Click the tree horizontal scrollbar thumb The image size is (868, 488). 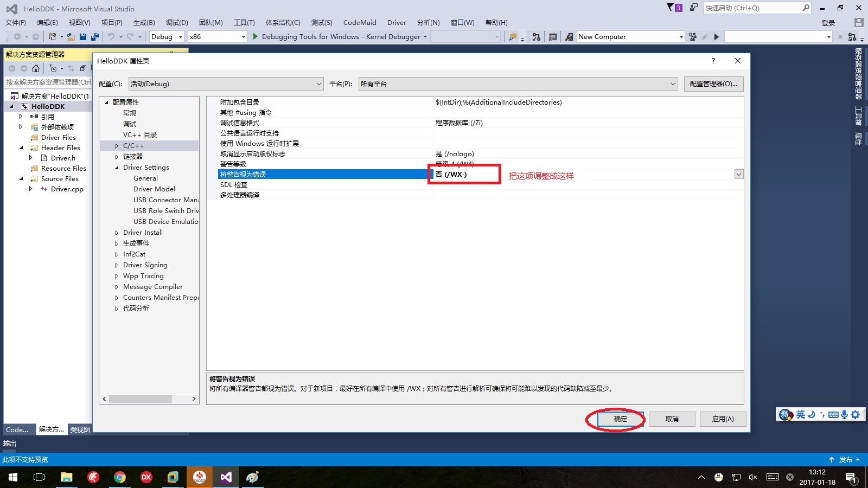click(x=141, y=399)
